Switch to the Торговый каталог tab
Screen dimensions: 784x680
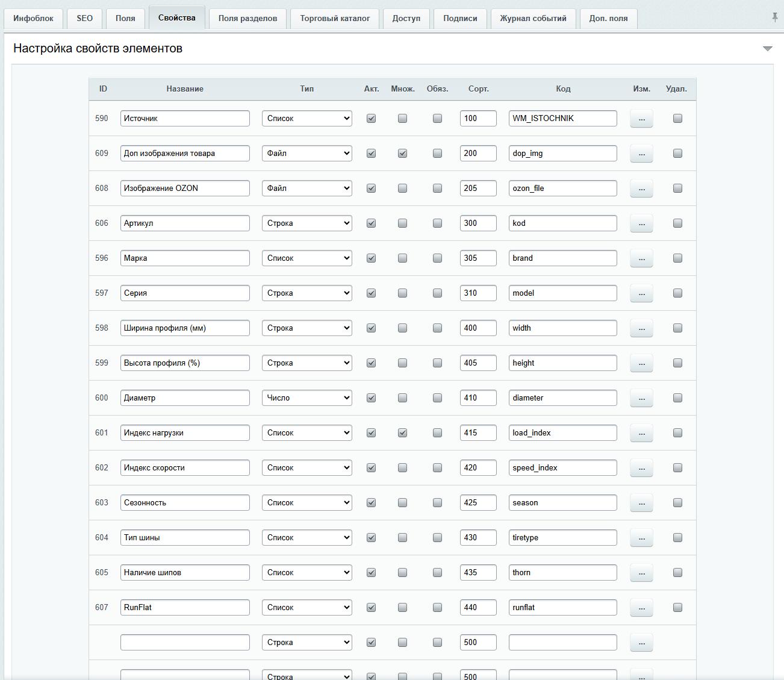click(x=335, y=19)
